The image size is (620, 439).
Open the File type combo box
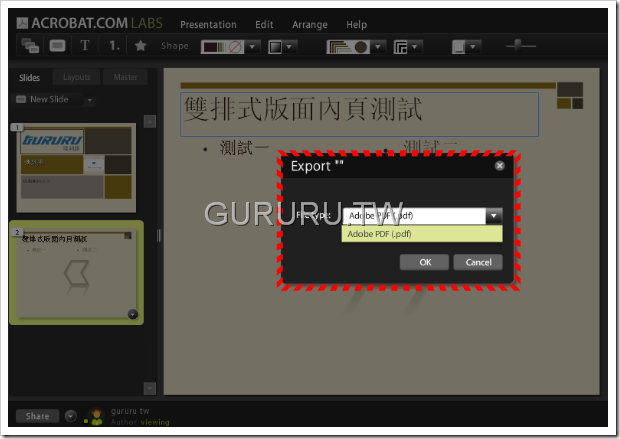tap(423, 216)
